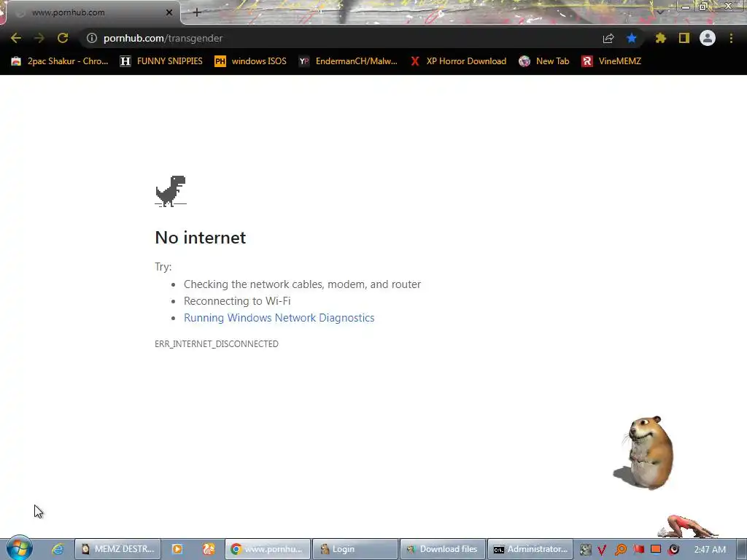Click the orange magnifier tray icon
This screenshot has width=747, height=560.
[x=620, y=550]
